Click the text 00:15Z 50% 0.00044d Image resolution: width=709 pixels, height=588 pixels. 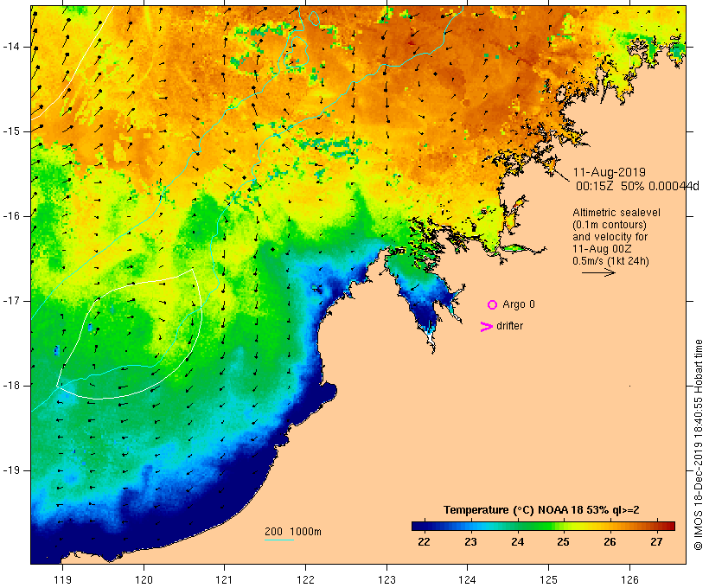(637, 186)
